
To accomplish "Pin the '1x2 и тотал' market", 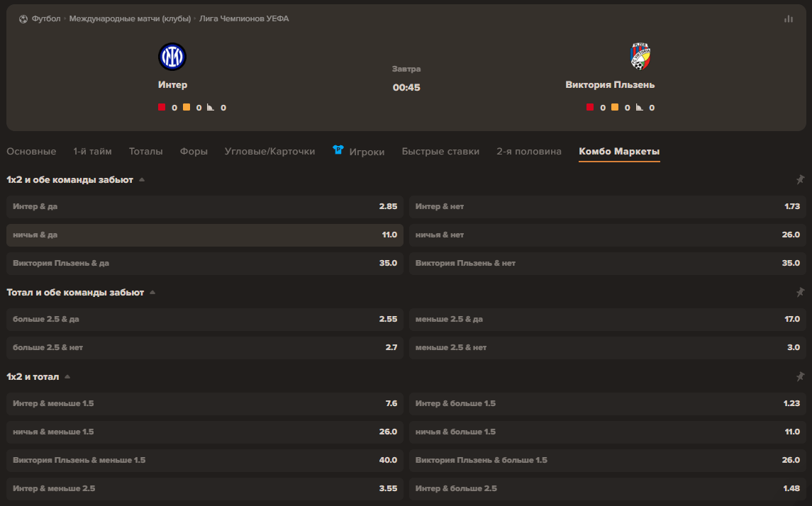I will 800,376.
